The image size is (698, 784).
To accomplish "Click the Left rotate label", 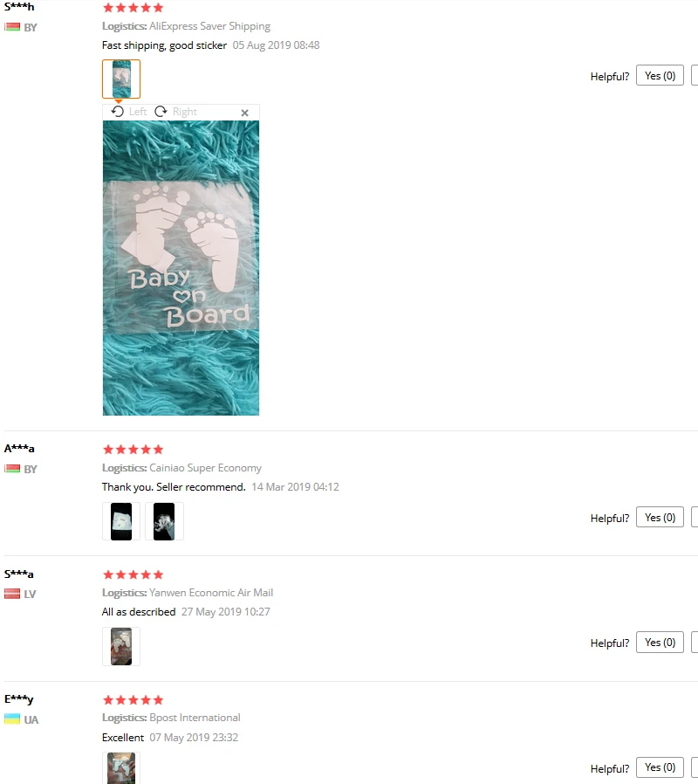I will pyautogui.click(x=138, y=112).
